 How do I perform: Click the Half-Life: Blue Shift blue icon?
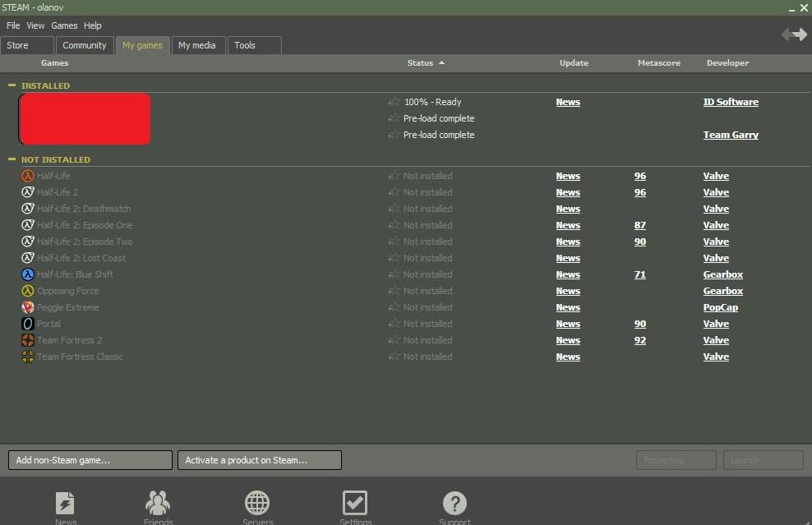pos(27,274)
